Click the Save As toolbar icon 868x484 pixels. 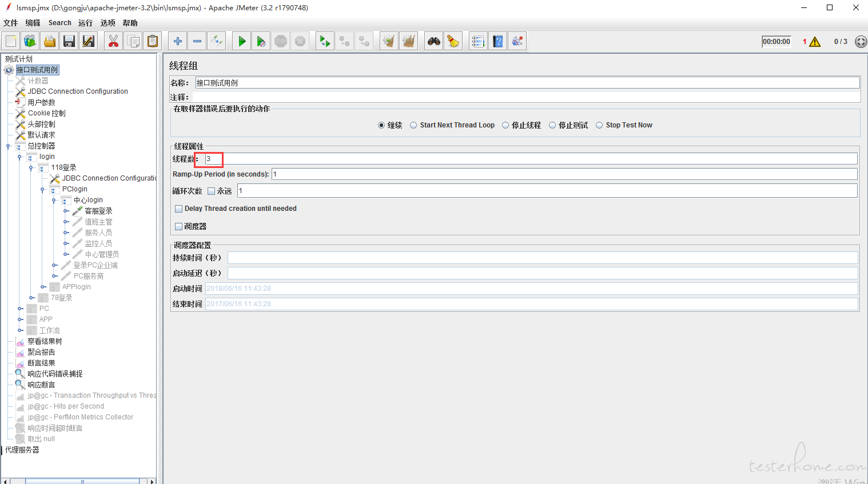tap(89, 41)
